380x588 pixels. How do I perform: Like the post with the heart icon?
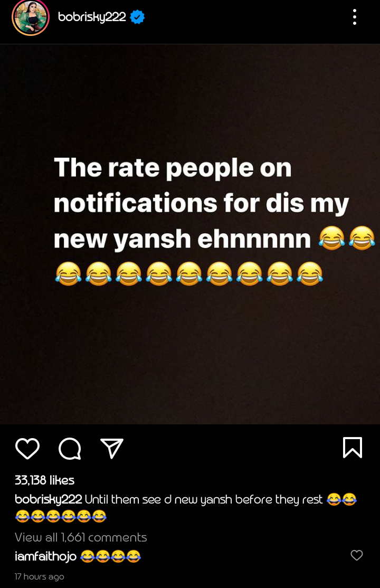tap(27, 448)
